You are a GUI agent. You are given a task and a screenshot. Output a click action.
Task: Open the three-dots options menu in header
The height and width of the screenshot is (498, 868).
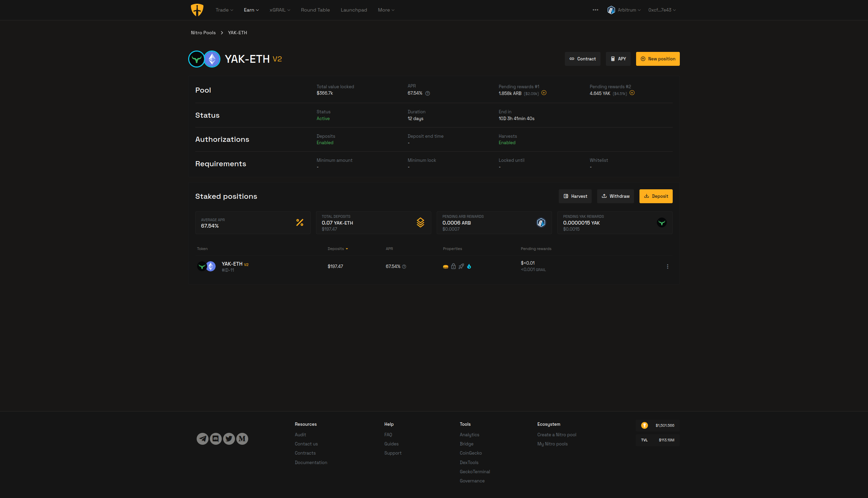click(x=595, y=10)
